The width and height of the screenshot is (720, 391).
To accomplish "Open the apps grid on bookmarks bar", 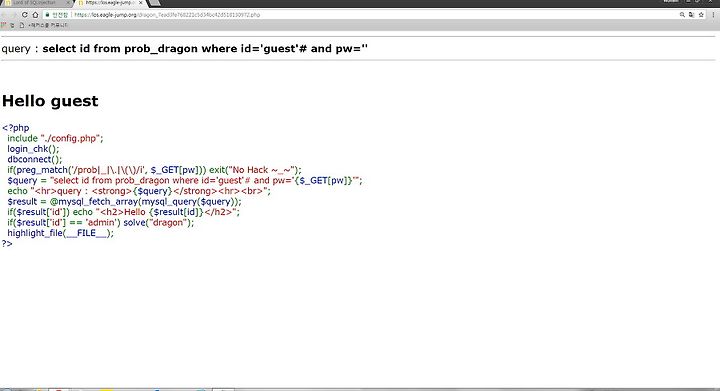I will (4, 25).
